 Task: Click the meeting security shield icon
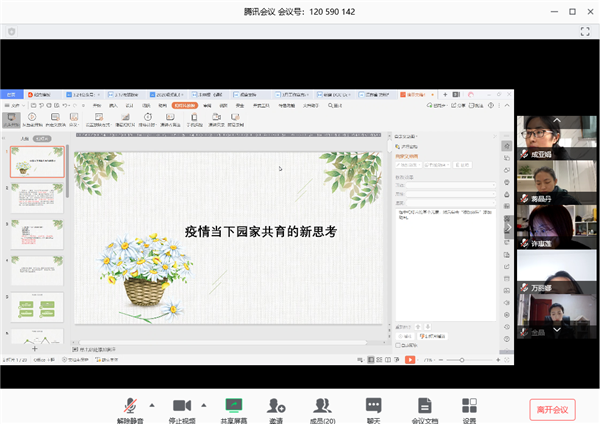pos(11,31)
